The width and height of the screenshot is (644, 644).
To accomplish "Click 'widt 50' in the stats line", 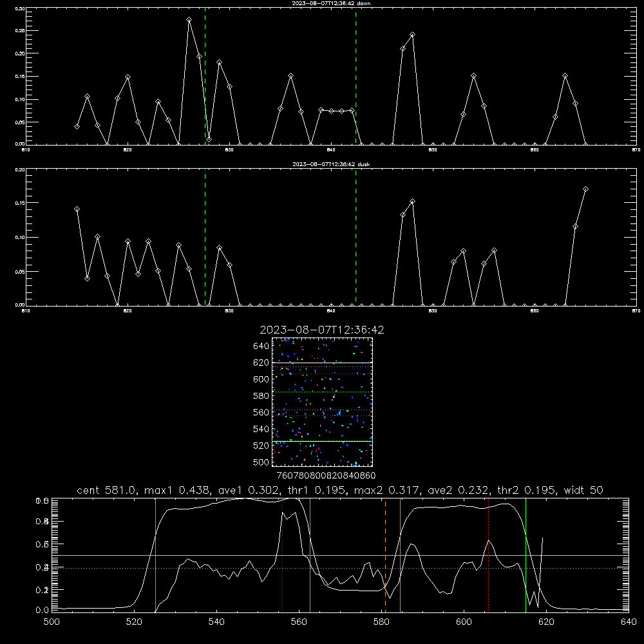I will (583, 490).
